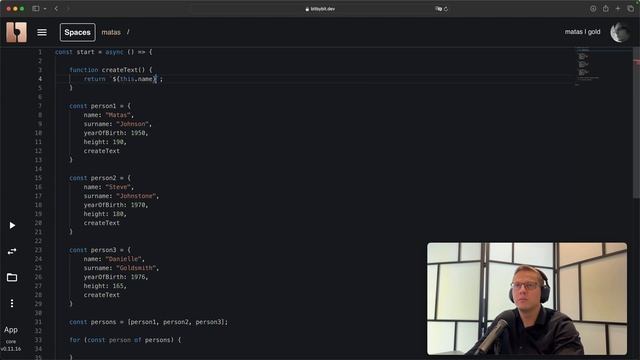
Task: Click the Spaces button
Action: coord(78,32)
